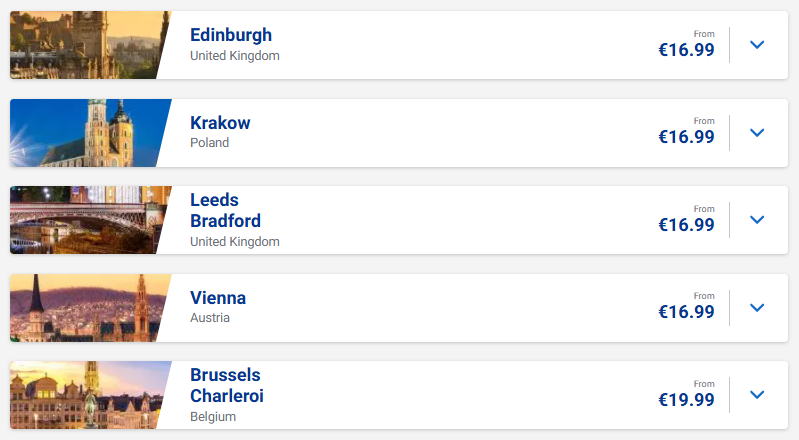Viewport: 799px width, 440px height.
Task: Expand the Brussels Charleroi fare chevron
Action: (757, 395)
